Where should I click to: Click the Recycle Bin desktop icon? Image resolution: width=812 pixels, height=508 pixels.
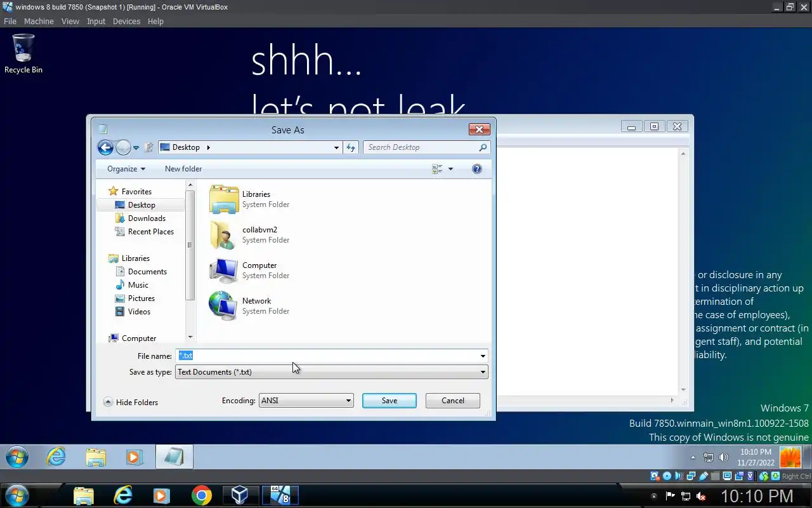coord(23,54)
